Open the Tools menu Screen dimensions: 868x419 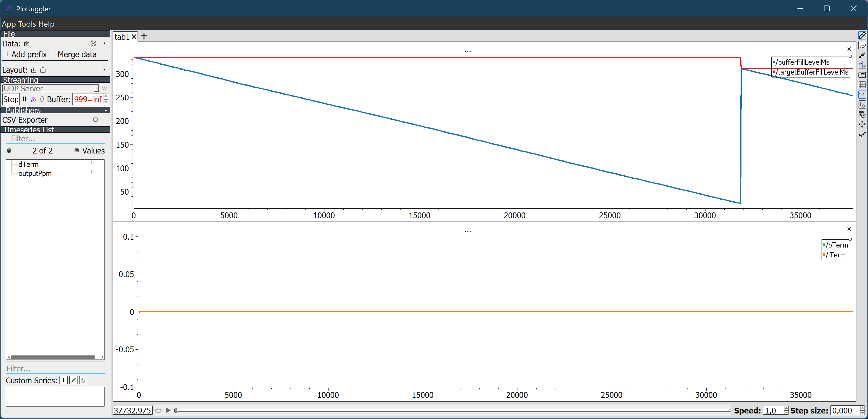27,24
